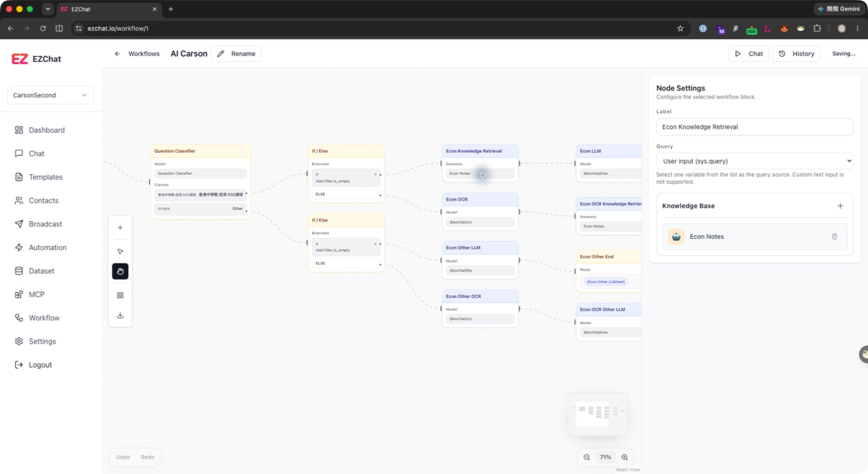Open MCP in the sidebar
Image resolution: width=868 pixels, height=474 pixels.
click(36, 294)
